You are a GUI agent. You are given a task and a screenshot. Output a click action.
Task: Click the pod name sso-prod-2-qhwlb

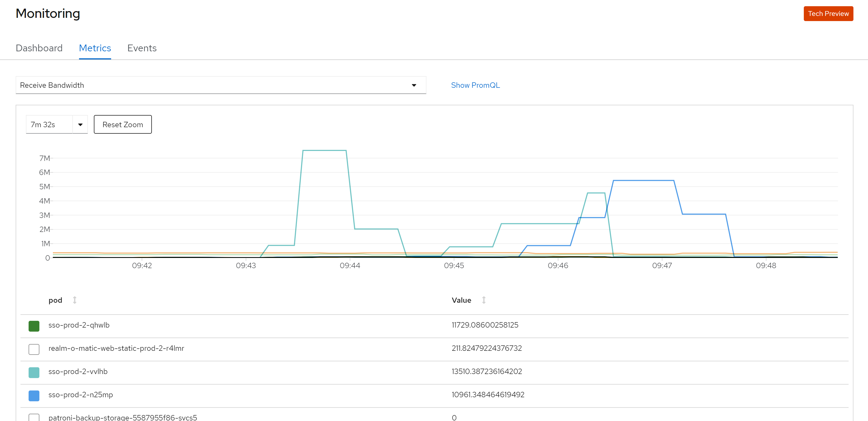[x=78, y=325]
